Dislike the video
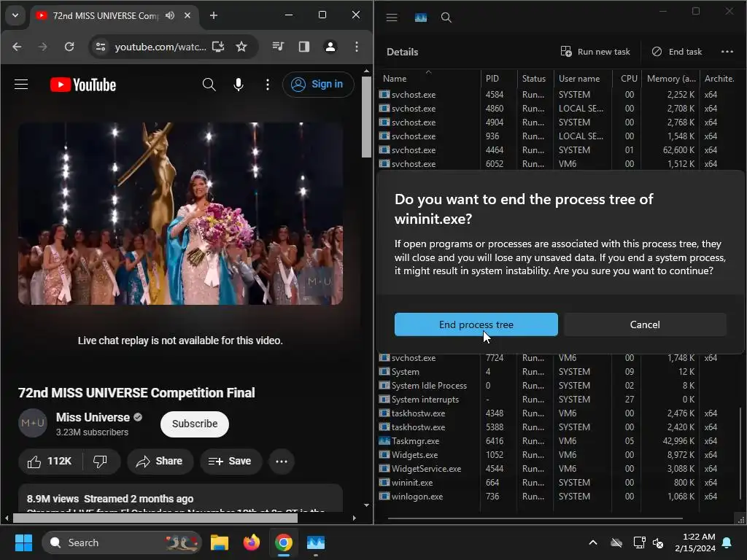 point(101,461)
